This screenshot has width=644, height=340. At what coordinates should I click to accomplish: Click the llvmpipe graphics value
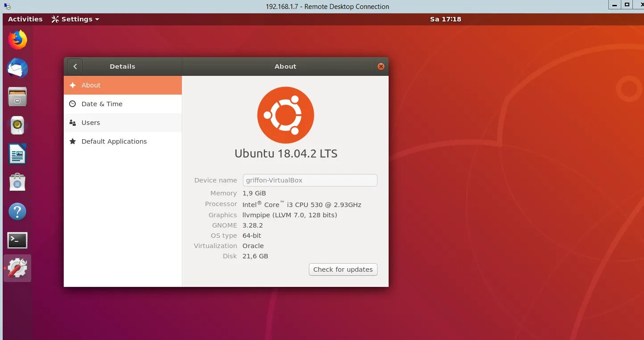[290, 215]
